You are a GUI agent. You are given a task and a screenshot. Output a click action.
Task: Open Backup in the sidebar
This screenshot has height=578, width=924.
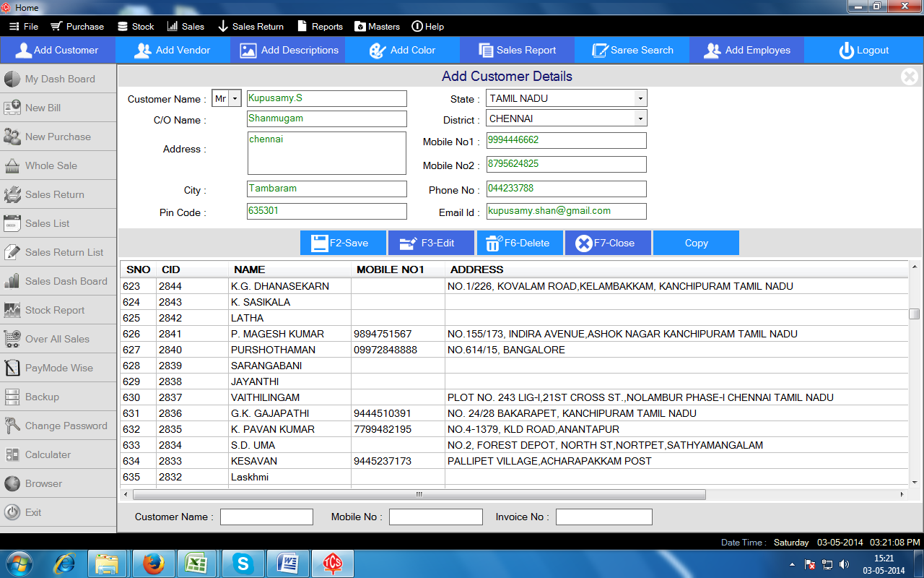click(42, 397)
